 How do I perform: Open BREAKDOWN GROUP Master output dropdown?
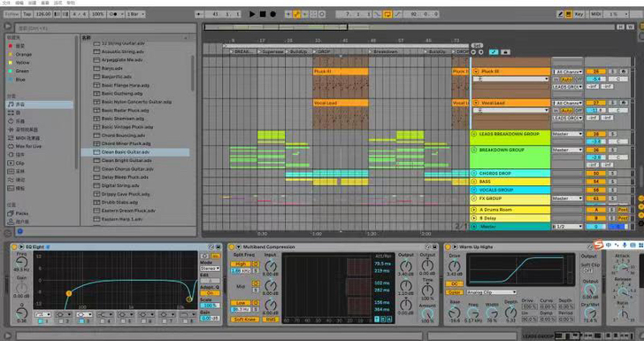tap(567, 151)
